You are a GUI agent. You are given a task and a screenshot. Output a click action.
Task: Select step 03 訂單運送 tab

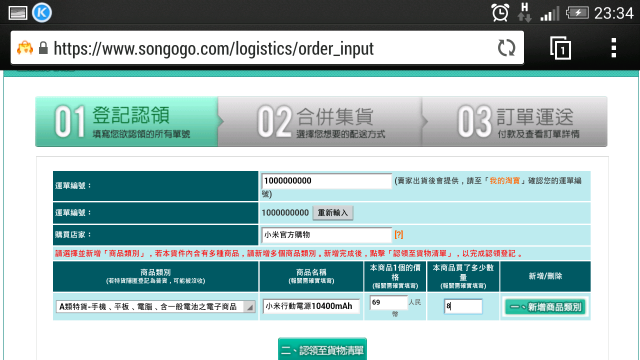coord(515,122)
